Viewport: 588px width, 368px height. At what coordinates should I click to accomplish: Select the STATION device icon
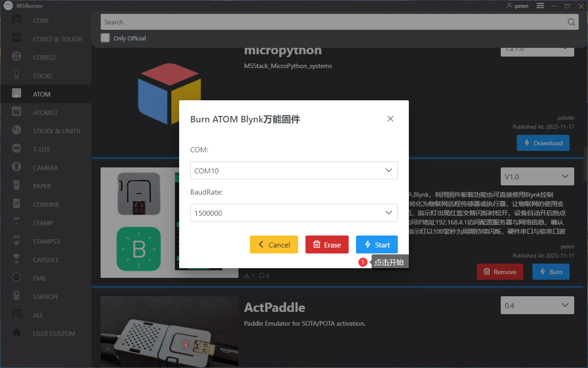[x=17, y=296]
